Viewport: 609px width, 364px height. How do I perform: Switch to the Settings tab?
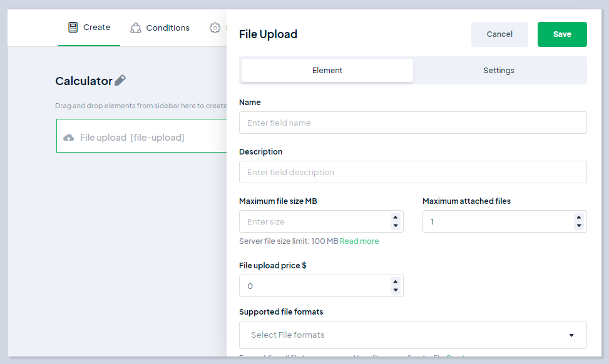coord(498,71)
